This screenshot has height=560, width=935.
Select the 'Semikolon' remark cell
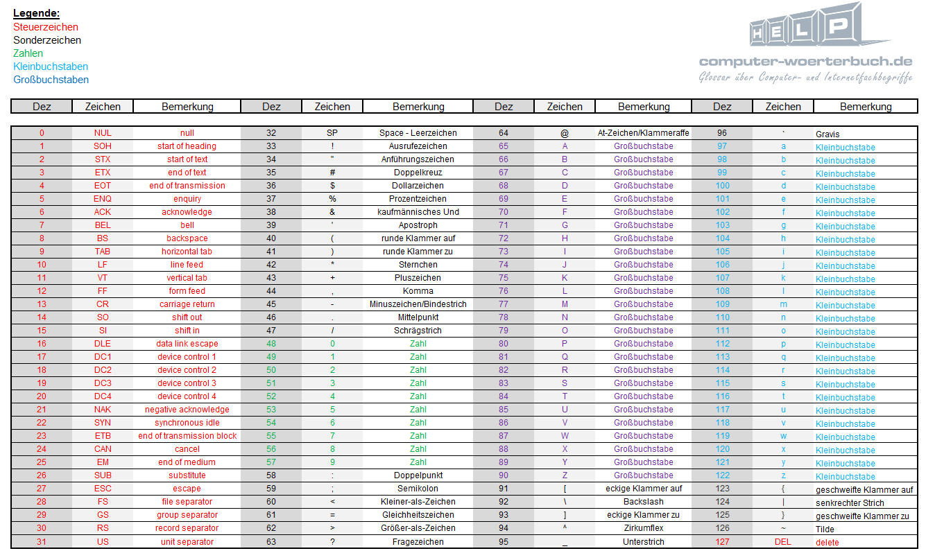tap(418, 489)
